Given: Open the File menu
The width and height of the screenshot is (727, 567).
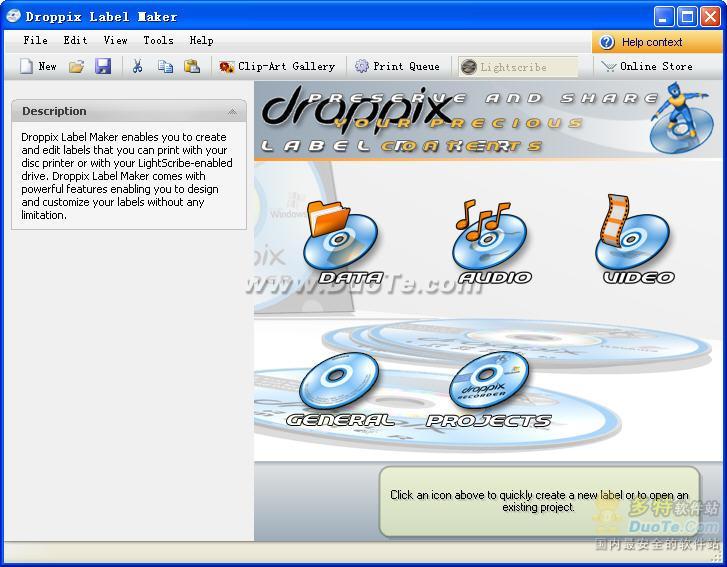Looking at the screenshot, I should 36,41.
